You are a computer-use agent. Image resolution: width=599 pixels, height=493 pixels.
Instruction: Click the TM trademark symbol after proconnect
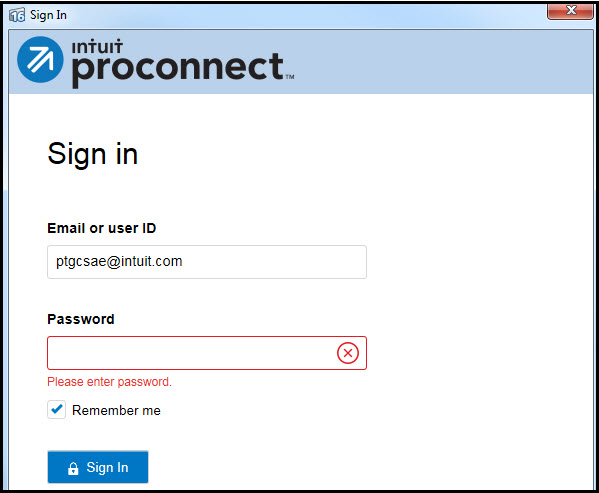(x=290, y=77)
